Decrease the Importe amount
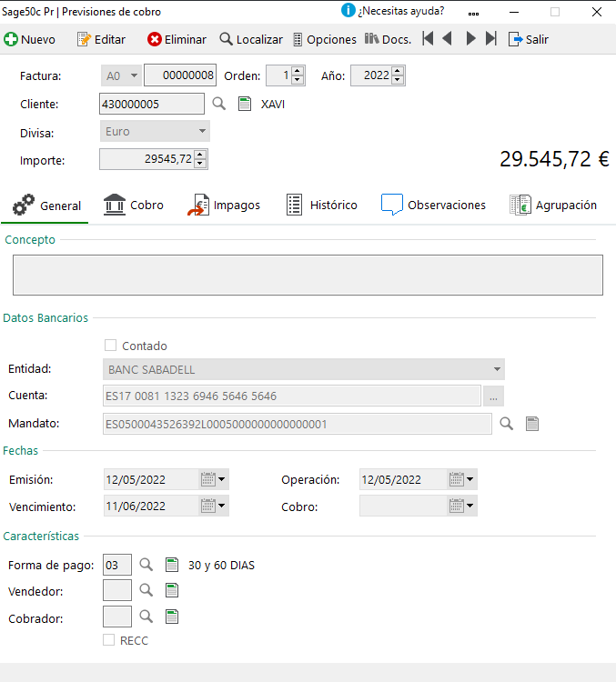The height and width of the screenshot is (682, 616). [200, 164]
